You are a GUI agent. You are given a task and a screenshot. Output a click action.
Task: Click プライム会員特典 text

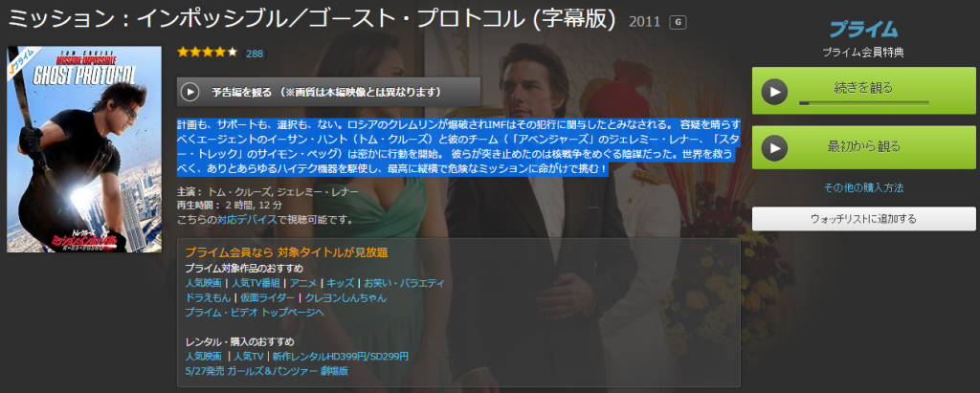863,53
